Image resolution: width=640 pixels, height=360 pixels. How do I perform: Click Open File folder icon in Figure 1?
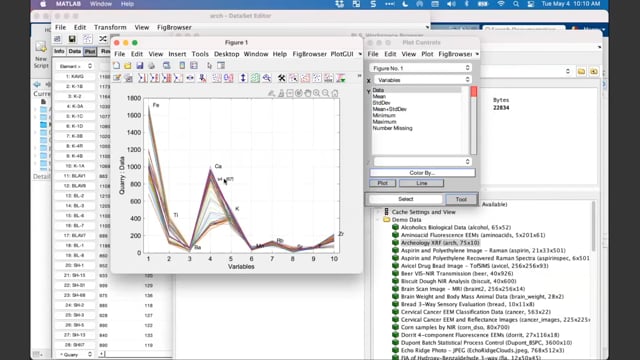(x=128, y=66)
